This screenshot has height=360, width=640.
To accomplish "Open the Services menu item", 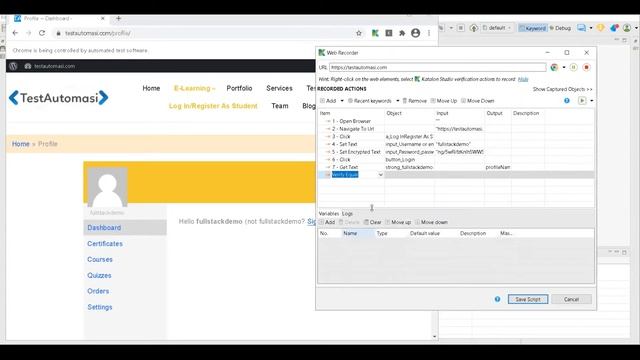I will coord(279,88).
